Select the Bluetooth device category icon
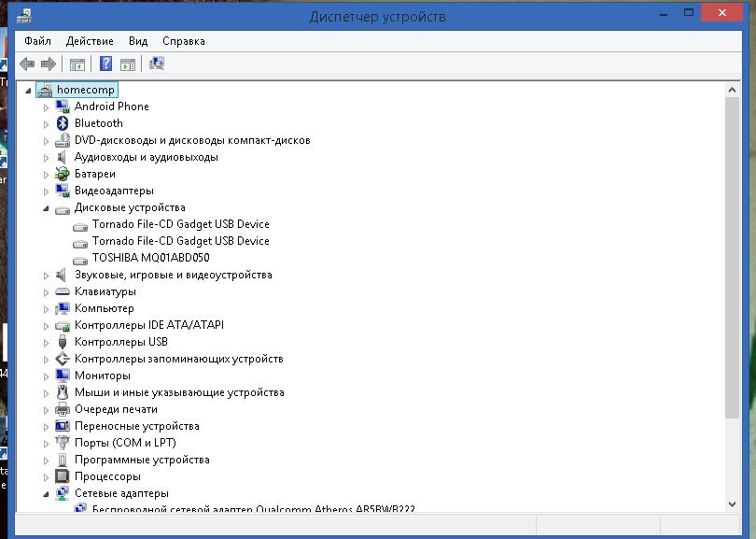Screen dimensions: 756x539 point(63,123)
